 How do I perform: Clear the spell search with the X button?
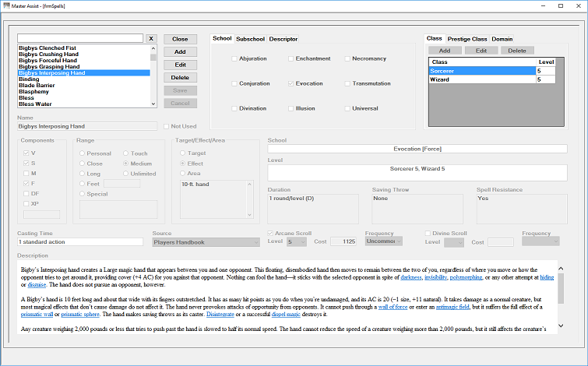pyautogui.click(x=151, y=39)
